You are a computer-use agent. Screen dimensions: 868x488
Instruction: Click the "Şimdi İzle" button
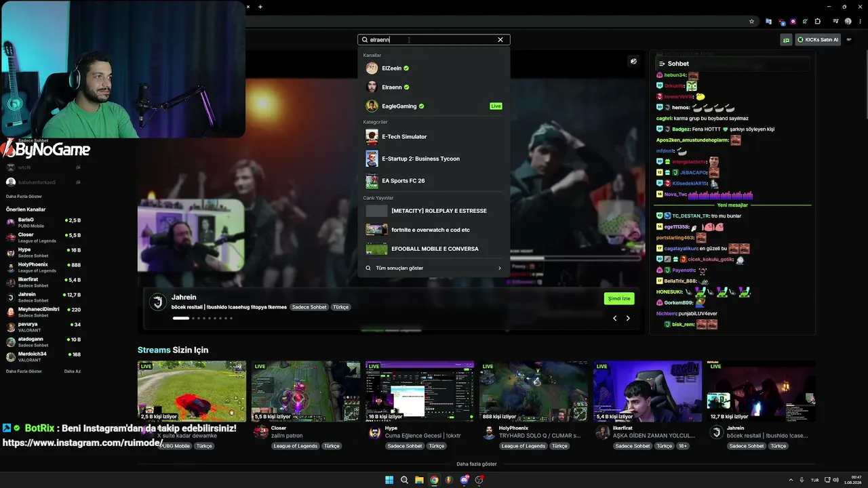tap(619, 299)
